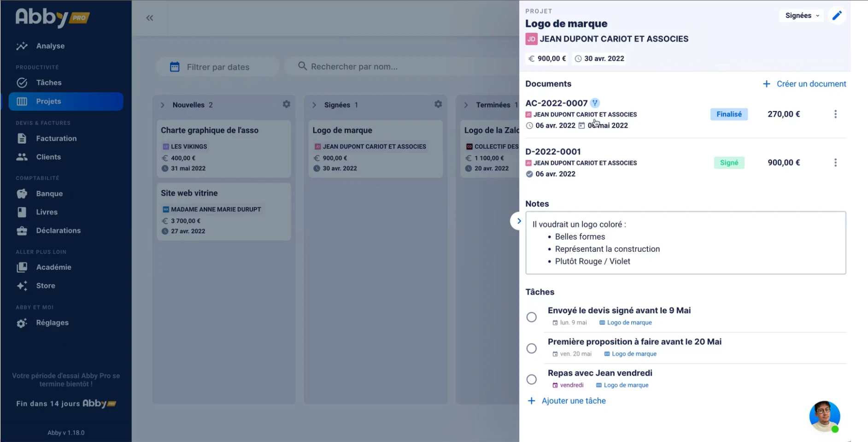Open options menu for AC-2022-0007 document
The height and width of the screenshot is (442, 868).
click(x=835, y=114)
